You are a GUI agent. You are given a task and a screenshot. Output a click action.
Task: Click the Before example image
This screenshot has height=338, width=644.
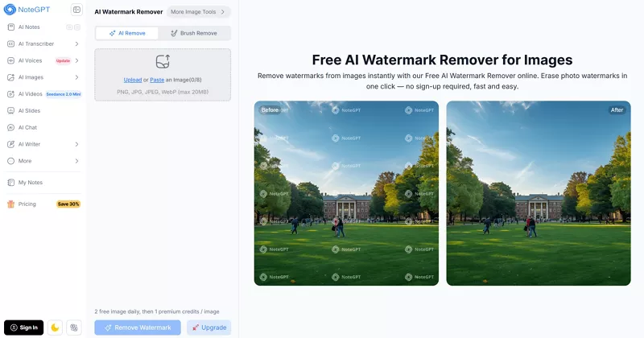[346, 193]
